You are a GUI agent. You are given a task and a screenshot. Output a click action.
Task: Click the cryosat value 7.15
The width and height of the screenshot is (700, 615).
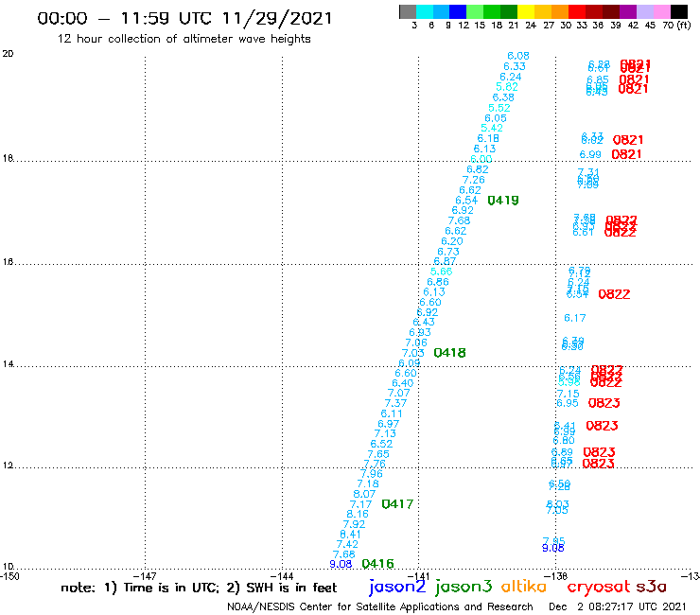coord(569,394)
